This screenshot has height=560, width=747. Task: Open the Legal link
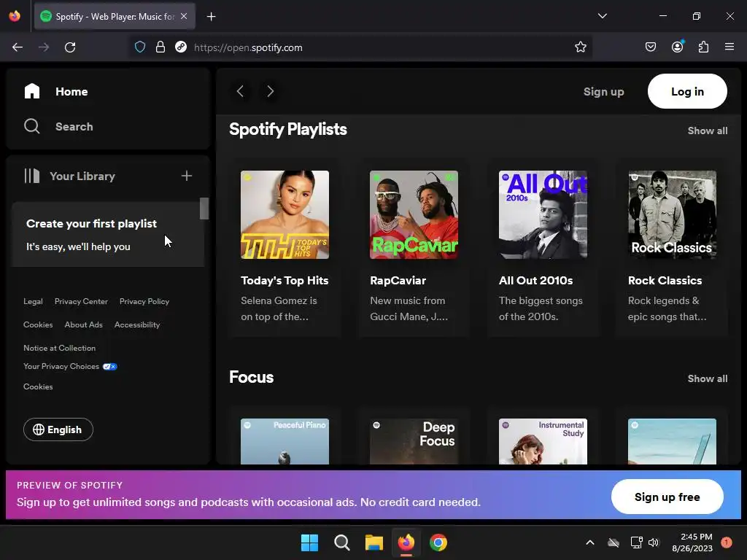click(x=33, y=301)
